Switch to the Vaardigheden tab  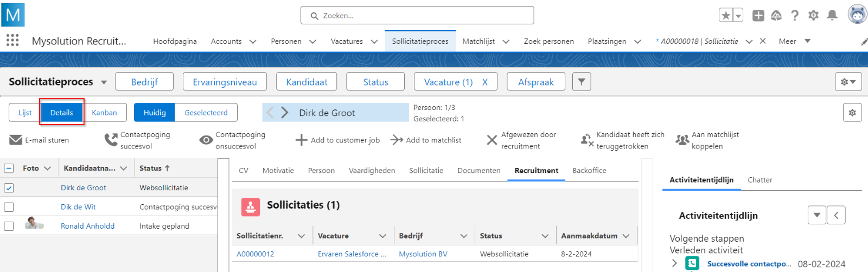click(x=372, y=170)
